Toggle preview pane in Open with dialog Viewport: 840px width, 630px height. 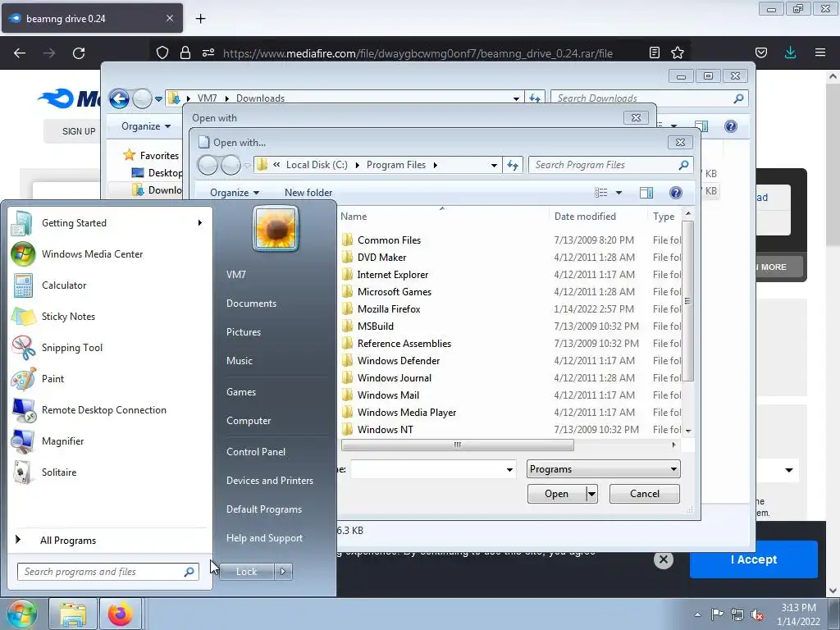pyautogui.click(x=646, y=192)
